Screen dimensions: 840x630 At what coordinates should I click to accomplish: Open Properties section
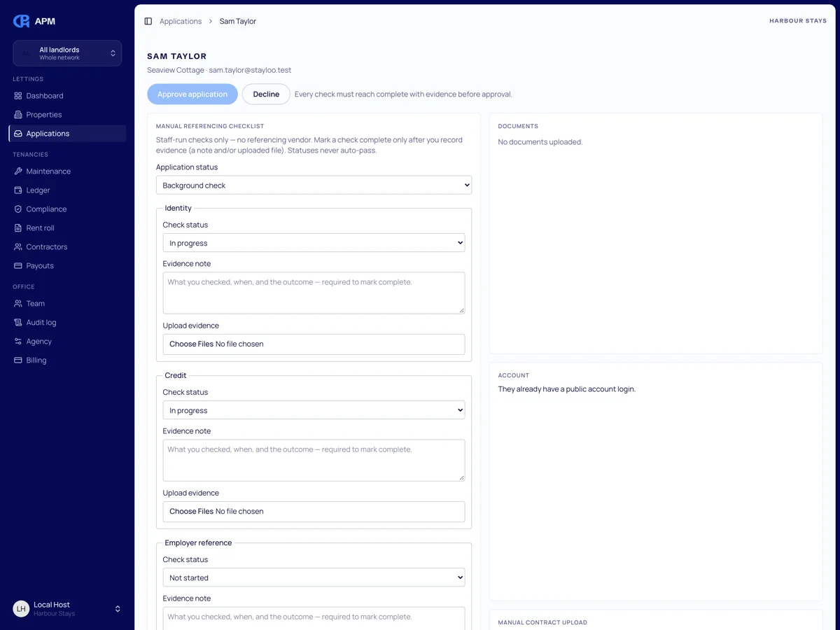click(67, 115)
